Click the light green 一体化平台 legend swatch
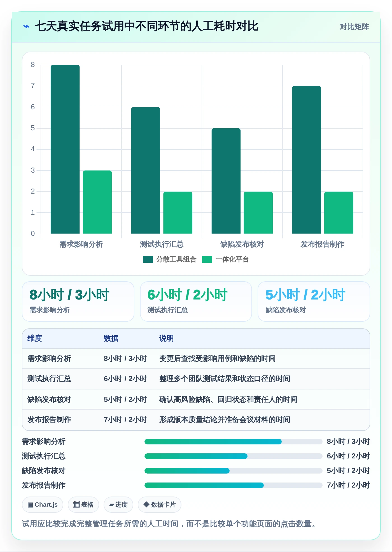The height and width of the screenshot is (552, 392). (x=207, y=259)
